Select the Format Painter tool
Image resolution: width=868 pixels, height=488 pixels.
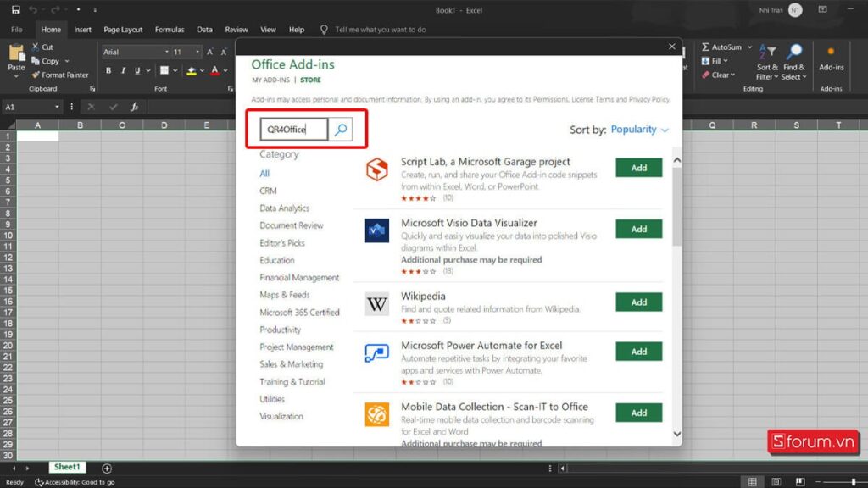[60, 75]
